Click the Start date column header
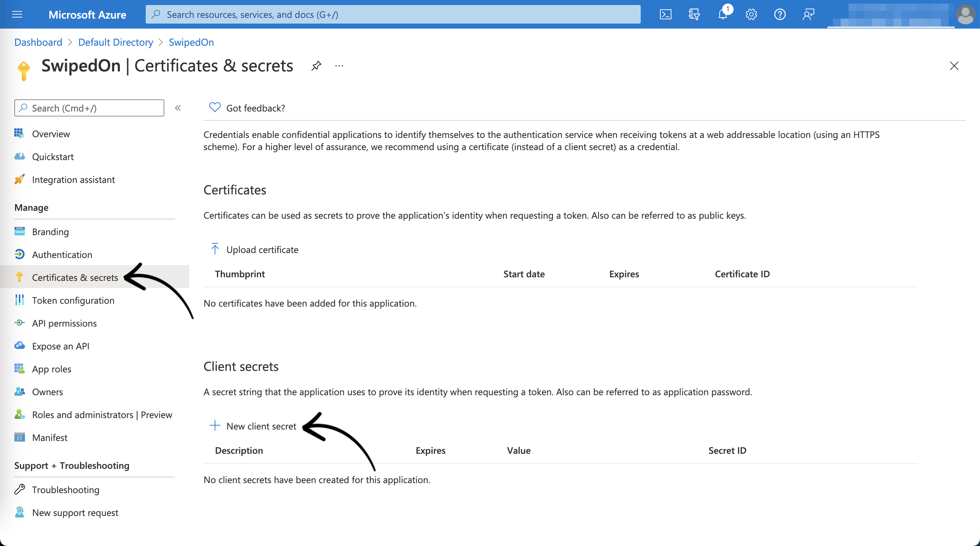Viewport: 980px width, 546px height. coord(524,274)
